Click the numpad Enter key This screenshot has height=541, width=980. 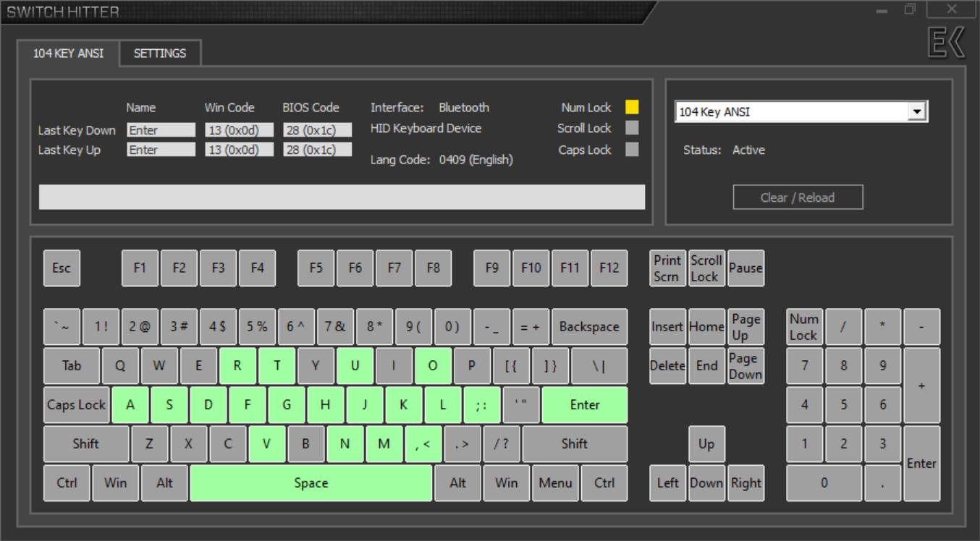coord(921,464)
